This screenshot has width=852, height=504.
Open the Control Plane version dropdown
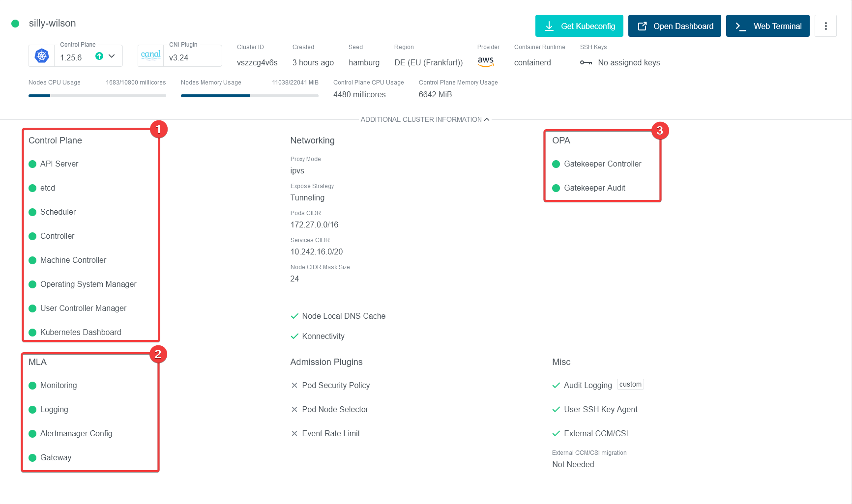coord(112,56)
